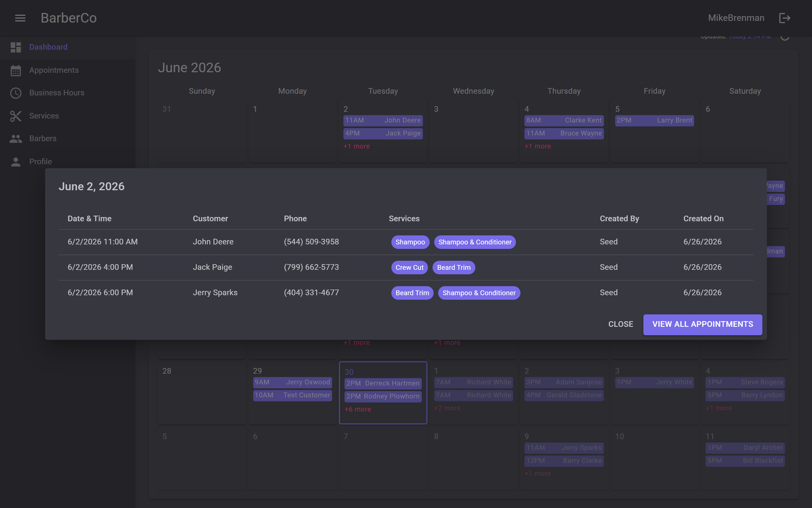
Task: Click the BarberCo title
Action: click(x=69, y=18)
